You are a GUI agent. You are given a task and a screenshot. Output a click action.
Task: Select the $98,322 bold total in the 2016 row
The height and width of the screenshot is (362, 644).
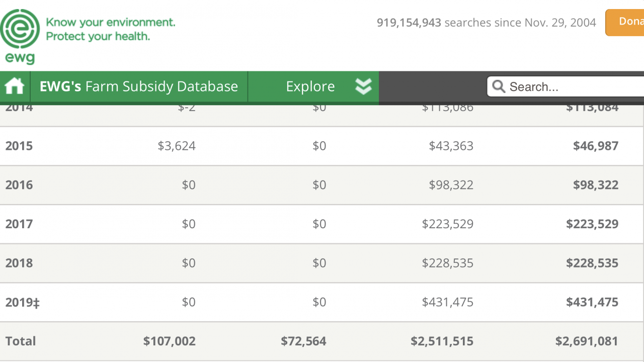point(596,185)
